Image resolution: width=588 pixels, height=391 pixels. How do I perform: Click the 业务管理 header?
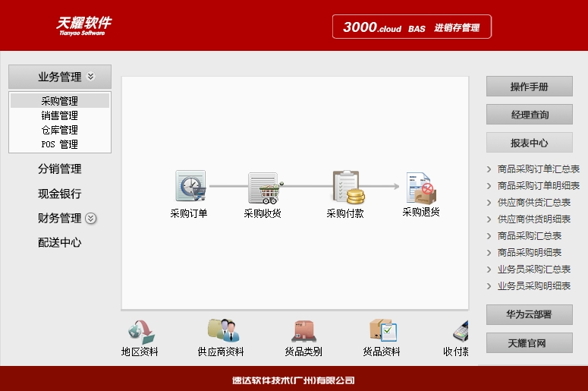click(60, 77)
